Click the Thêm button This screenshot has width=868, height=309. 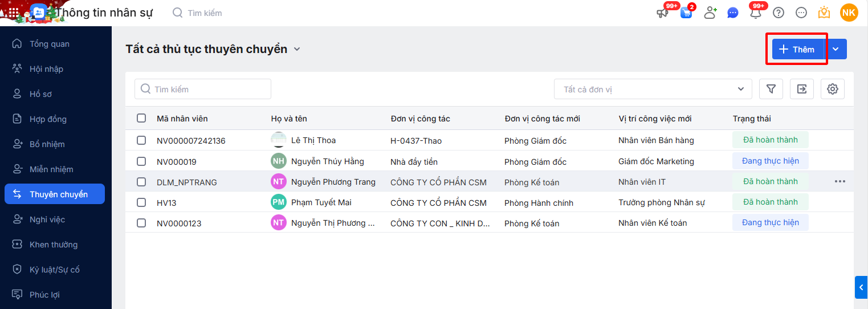pyautogui.click(x=797, y=49)
